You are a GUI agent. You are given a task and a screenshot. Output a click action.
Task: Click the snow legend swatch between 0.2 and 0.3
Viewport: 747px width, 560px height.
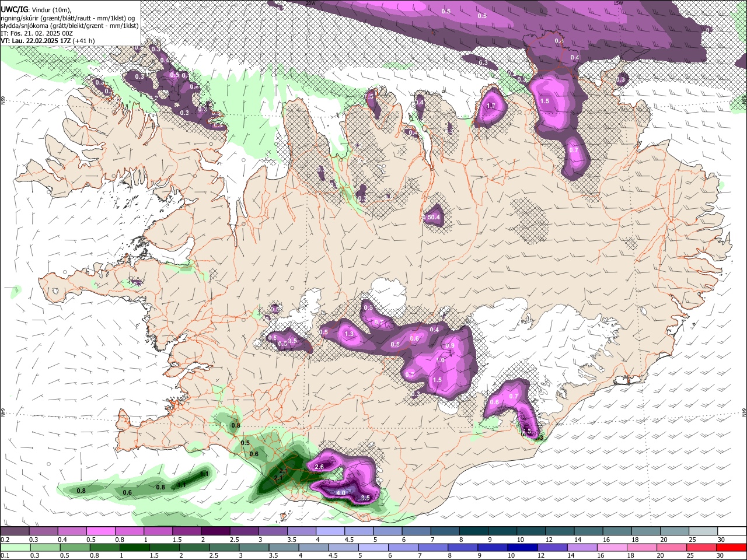[x=15, y=531]
